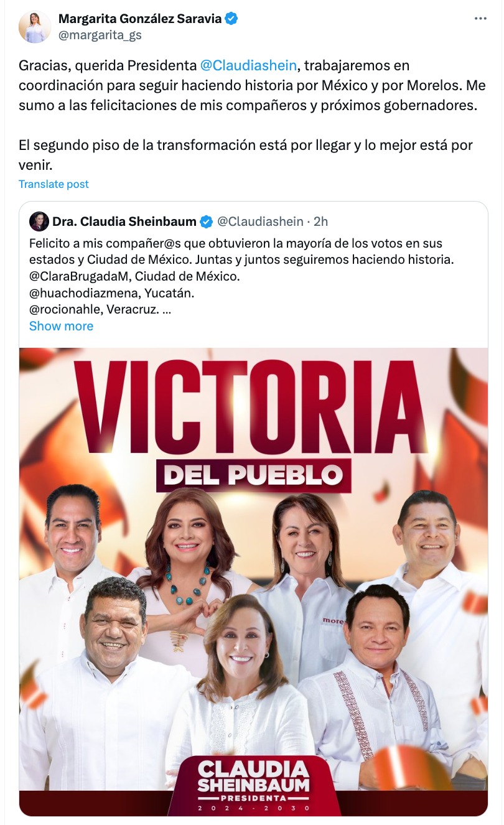Click the 2h timestamp on quoted post
Viewport: 504px width, 825px height.
point(321,221)
